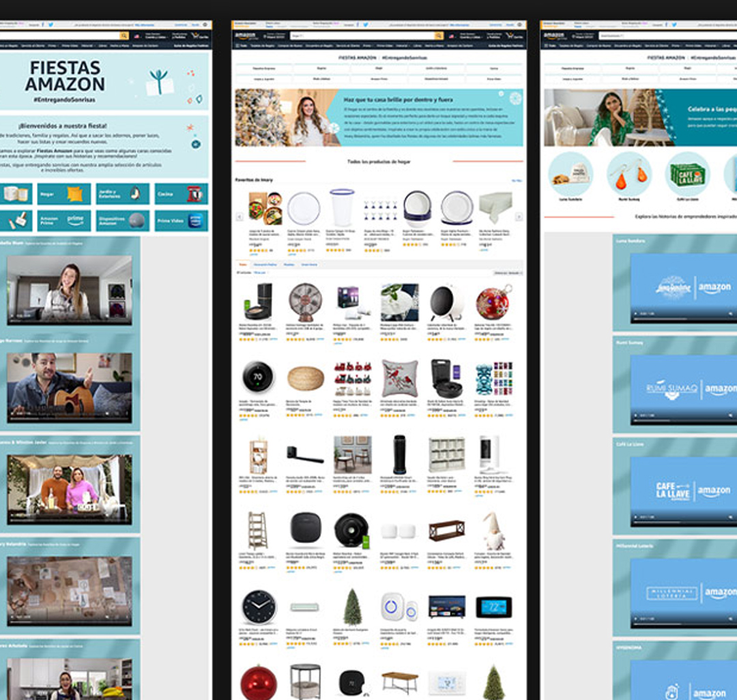Select the Todo tab above middle page product grid

coord(243,265)
